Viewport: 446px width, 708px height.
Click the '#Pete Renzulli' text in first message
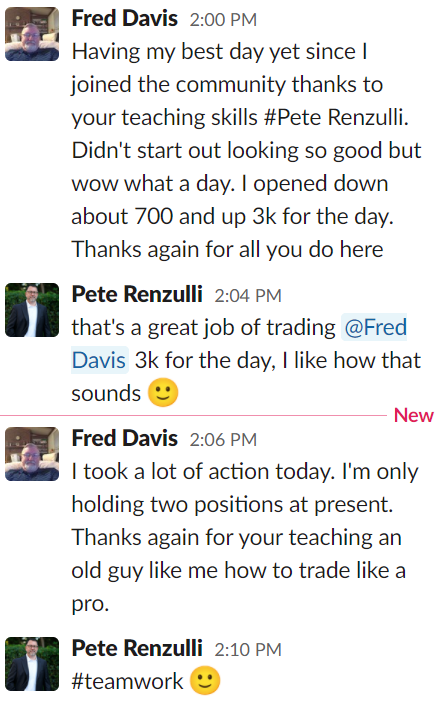(x=336, y=117)
